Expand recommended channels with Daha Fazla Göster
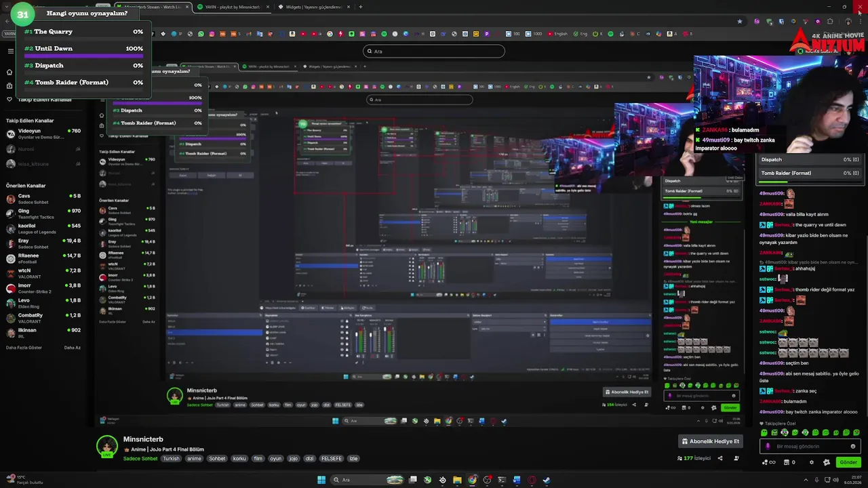Image resolution: width=868 pixels, height=488 pixels. point(24,348)
